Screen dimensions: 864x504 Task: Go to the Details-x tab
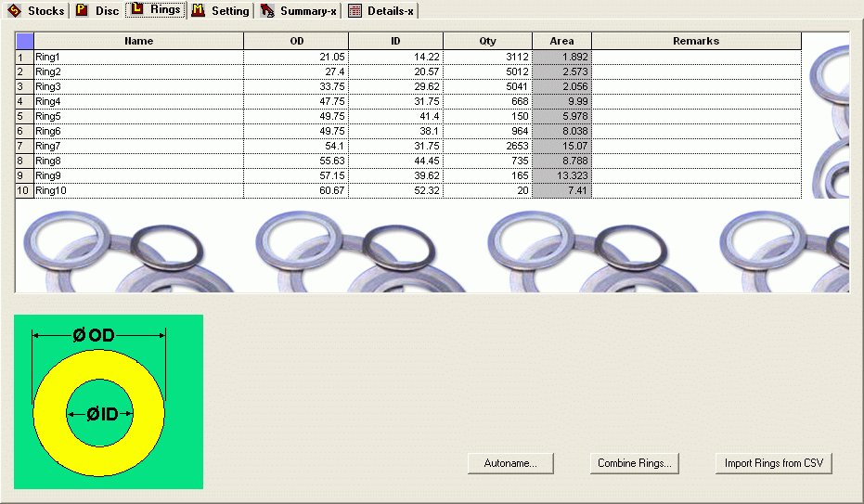(x=381, y=10)
